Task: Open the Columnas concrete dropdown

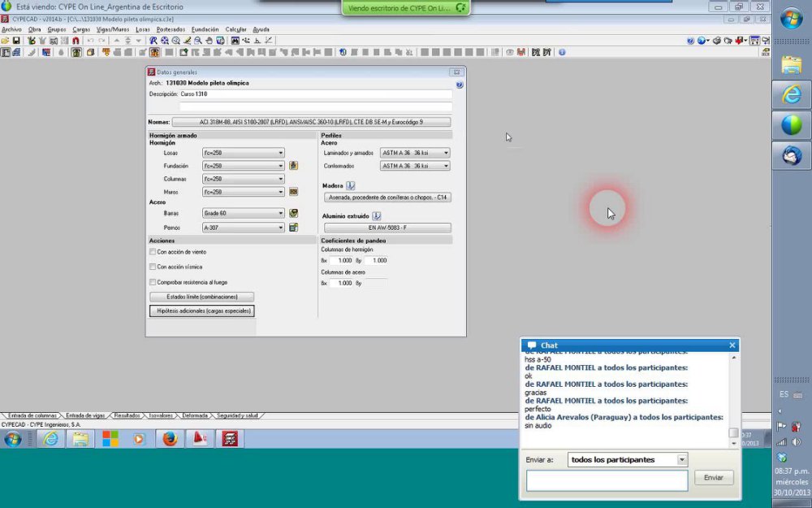Action: click(x=244, y=179)
